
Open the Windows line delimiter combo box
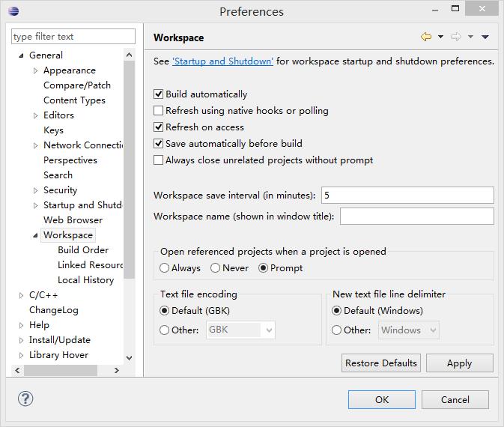(409, 330)
